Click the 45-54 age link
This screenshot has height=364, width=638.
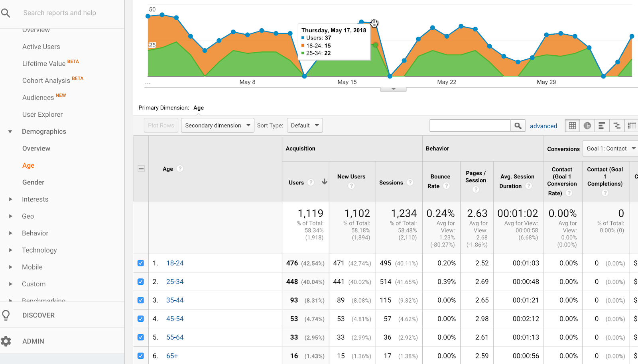pos(175,319)
